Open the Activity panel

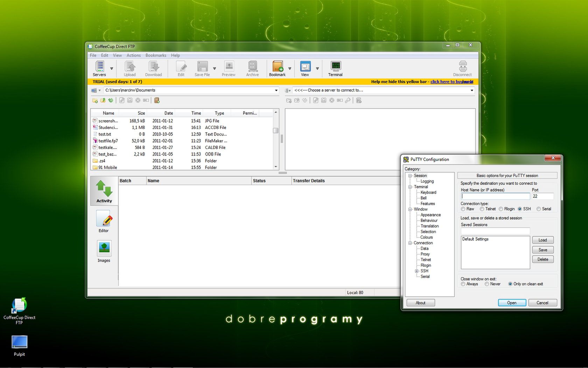104,191
